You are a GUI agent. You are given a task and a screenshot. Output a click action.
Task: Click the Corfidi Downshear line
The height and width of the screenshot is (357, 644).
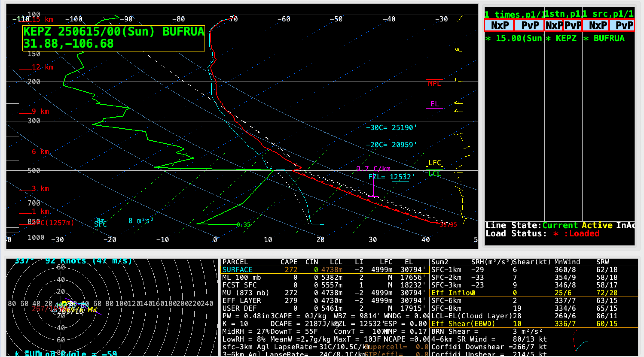[x=489, y=347]
